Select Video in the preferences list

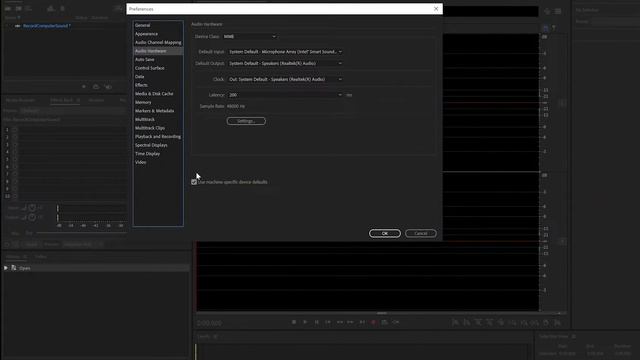point(140,162)
